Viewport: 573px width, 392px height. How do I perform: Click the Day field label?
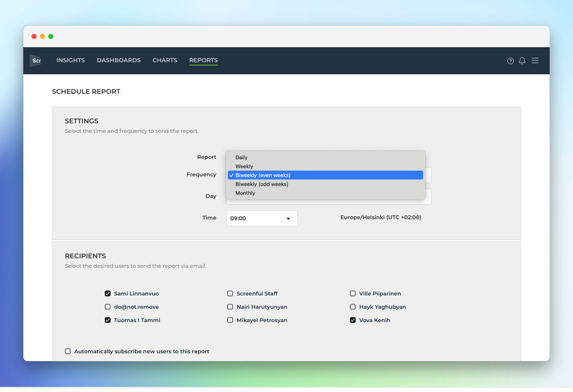(x=211, y=196)
